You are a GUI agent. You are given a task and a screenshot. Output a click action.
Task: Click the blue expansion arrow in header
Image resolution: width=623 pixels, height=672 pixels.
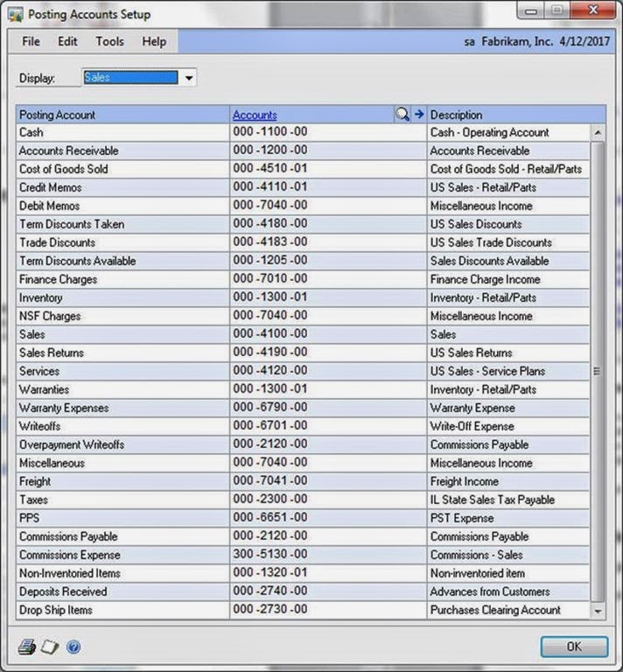click(418, 115)
